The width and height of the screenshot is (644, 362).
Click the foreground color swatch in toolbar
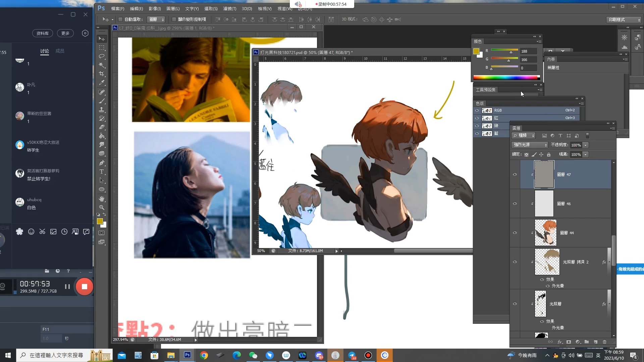click(100, 221)
